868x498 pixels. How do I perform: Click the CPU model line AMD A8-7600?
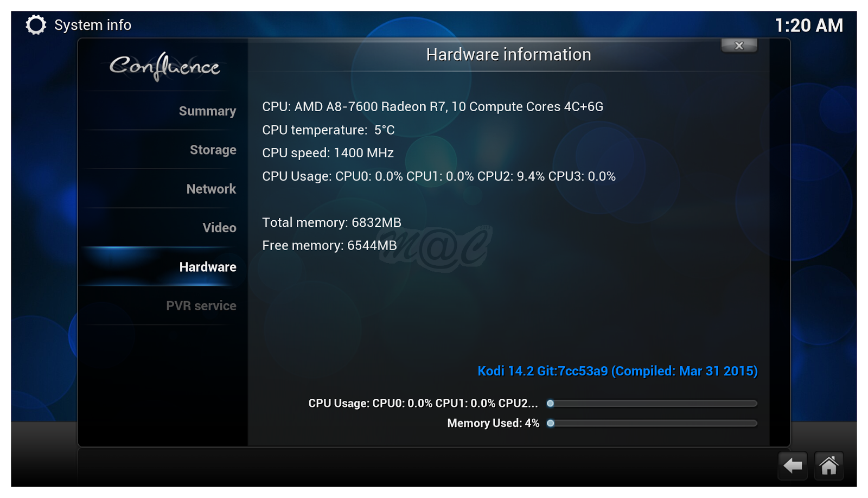click(x=432, y=107)
